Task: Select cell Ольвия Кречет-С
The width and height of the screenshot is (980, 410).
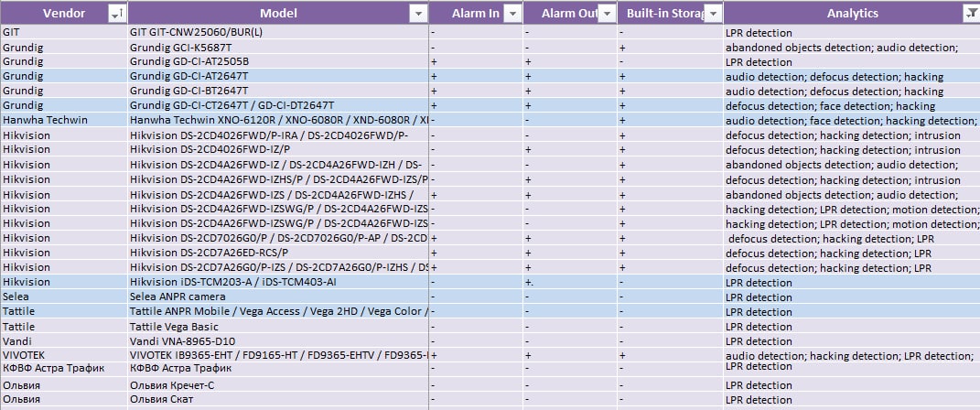Action: pos(278,385)
